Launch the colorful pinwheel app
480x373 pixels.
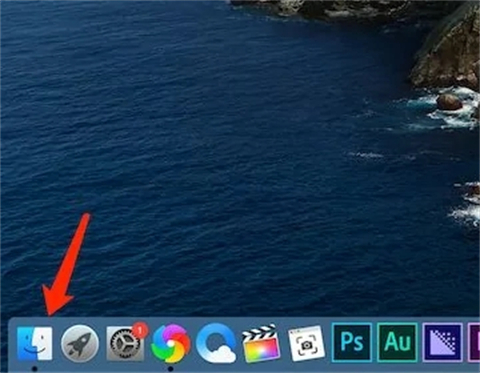(171, 343)
